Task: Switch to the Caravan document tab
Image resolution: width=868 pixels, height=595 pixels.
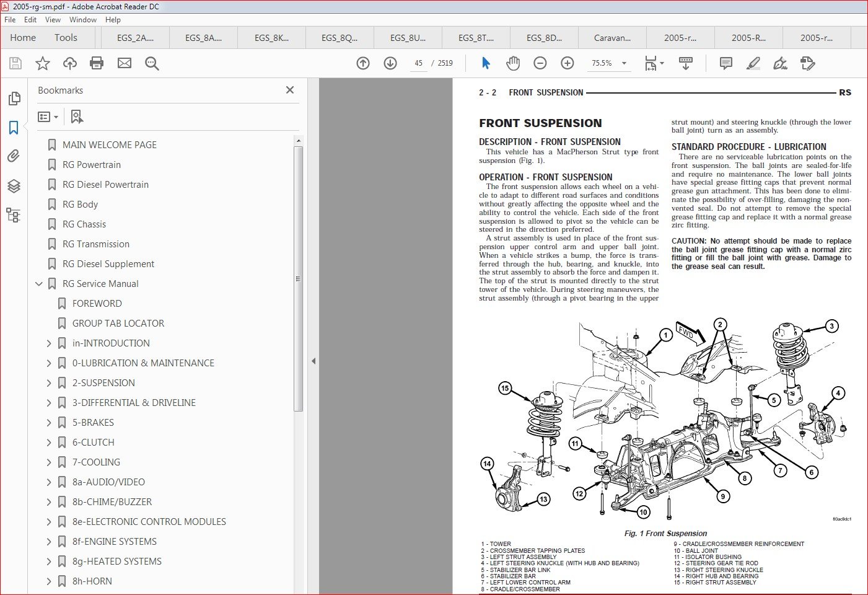Action: [x=612, y=38]
